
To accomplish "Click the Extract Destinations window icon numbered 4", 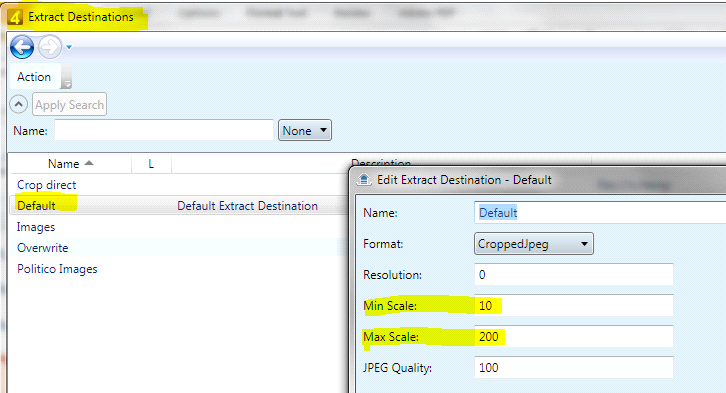I will [15, 18].
